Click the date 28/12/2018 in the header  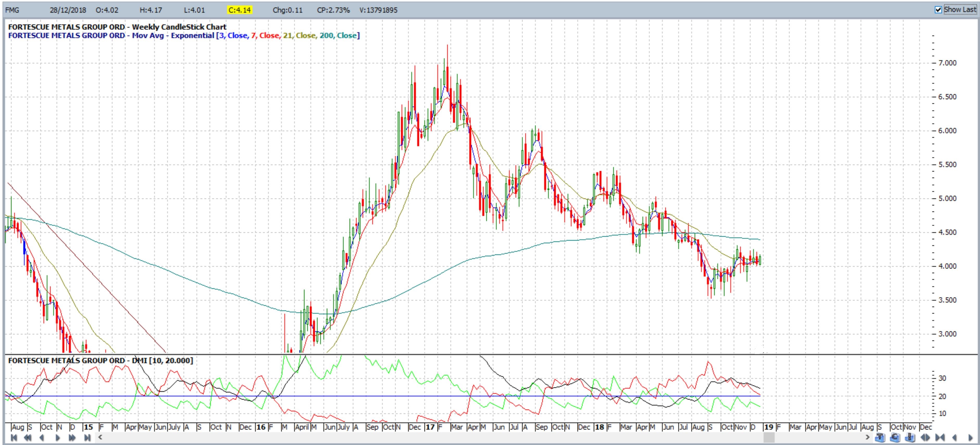pos(68,10)
